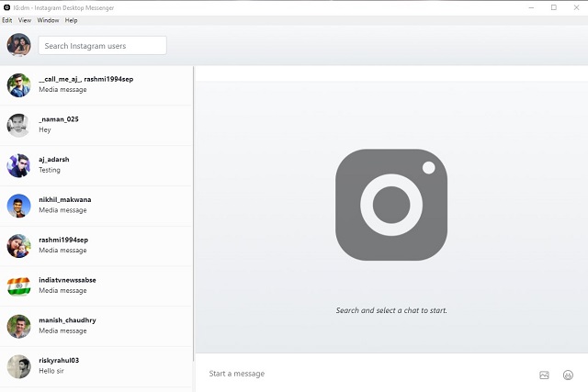
Task: Click nikhil_makwana's profile picture
Action: 18,206
